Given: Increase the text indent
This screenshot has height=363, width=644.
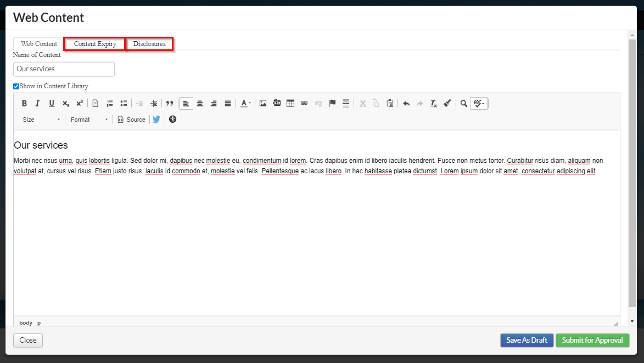Looking at the screenshot, I should point(154,104).
